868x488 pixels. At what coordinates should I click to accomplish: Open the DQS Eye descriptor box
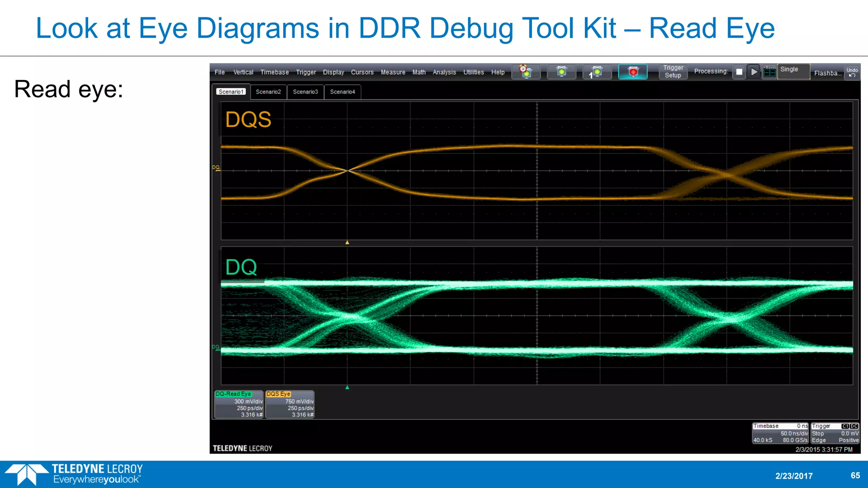point(290,404)
